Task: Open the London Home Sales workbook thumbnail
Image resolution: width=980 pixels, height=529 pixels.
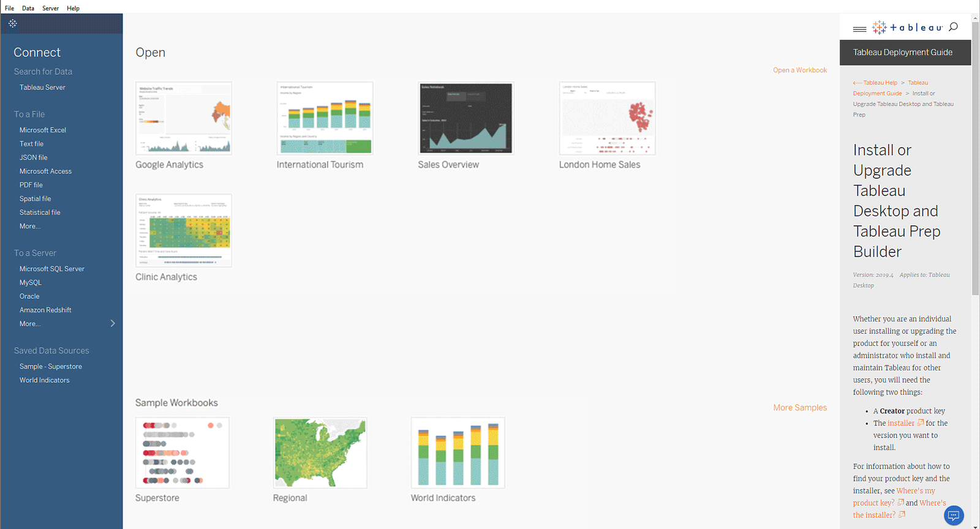Action: (607, 118)
